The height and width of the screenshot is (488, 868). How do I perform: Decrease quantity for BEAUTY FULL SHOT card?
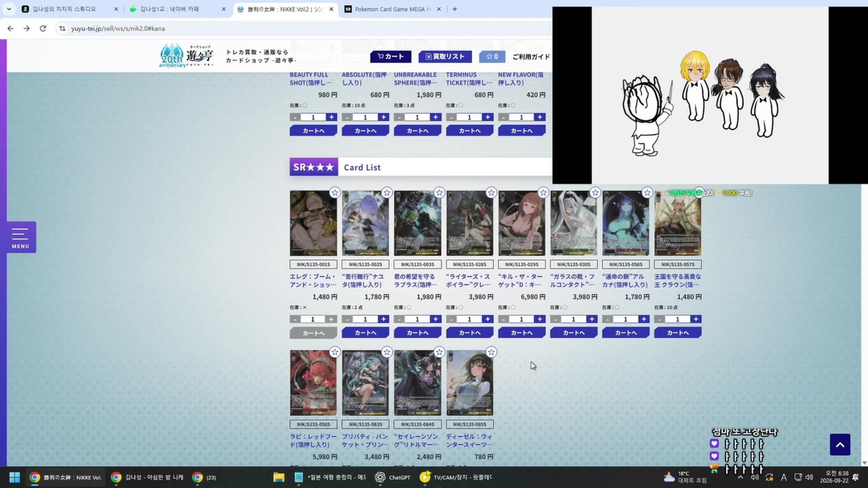[295, 117]
